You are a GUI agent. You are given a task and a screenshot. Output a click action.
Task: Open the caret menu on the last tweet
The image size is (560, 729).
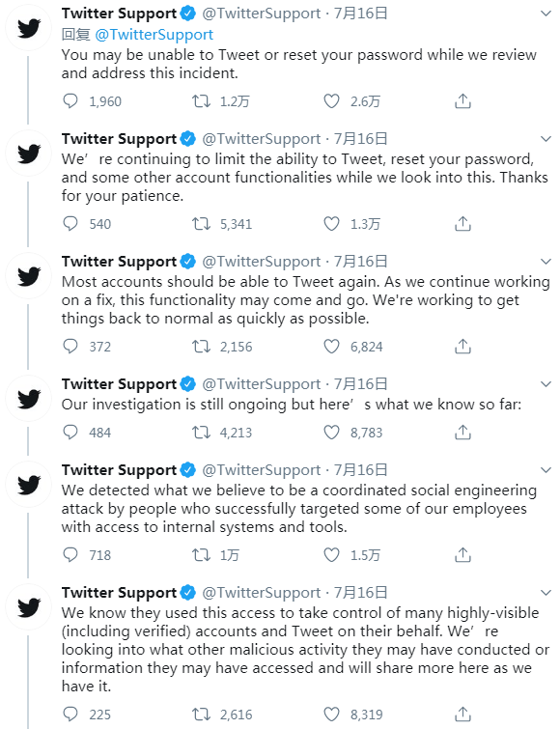546,593
